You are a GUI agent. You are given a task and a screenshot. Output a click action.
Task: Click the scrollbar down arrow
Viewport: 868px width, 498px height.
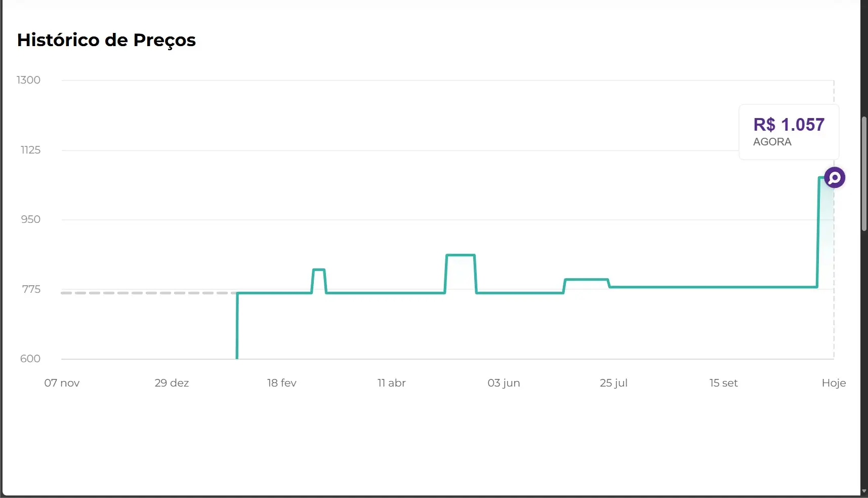coord(864,492)
